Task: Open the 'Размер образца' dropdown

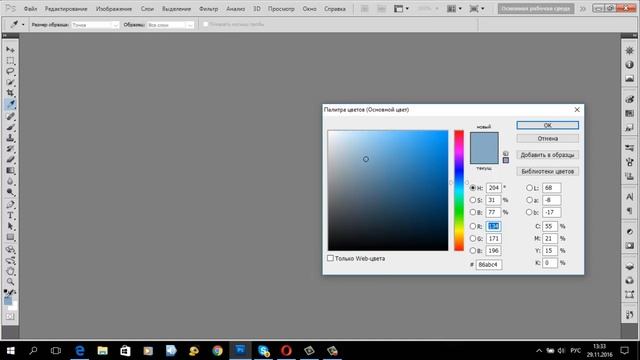Action: click(95, 25)
